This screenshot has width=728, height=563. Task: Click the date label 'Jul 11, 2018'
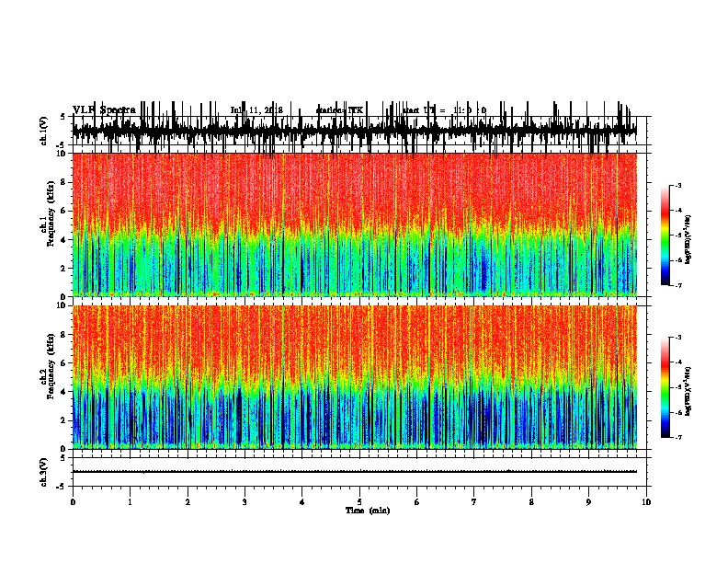click(256, 110)
